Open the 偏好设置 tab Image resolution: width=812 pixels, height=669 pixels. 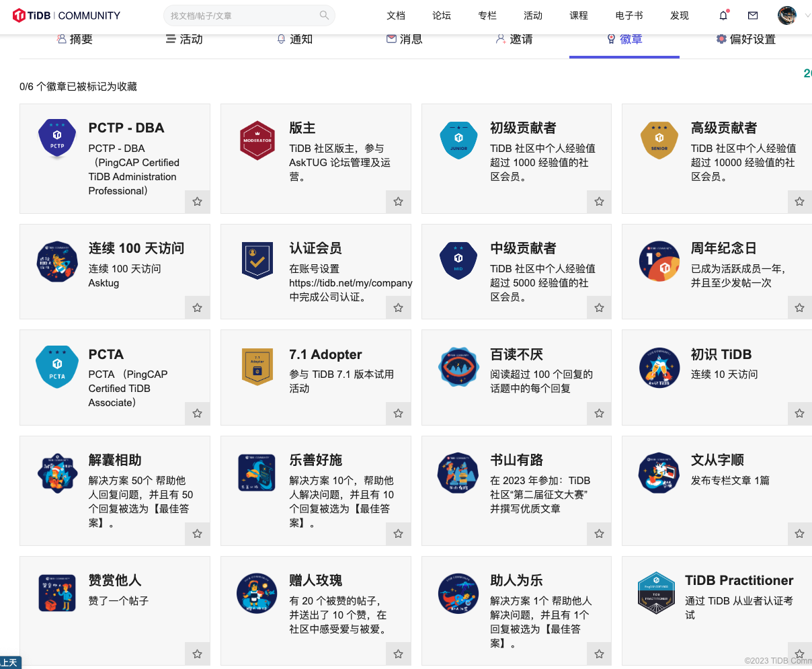coord(746,40)
